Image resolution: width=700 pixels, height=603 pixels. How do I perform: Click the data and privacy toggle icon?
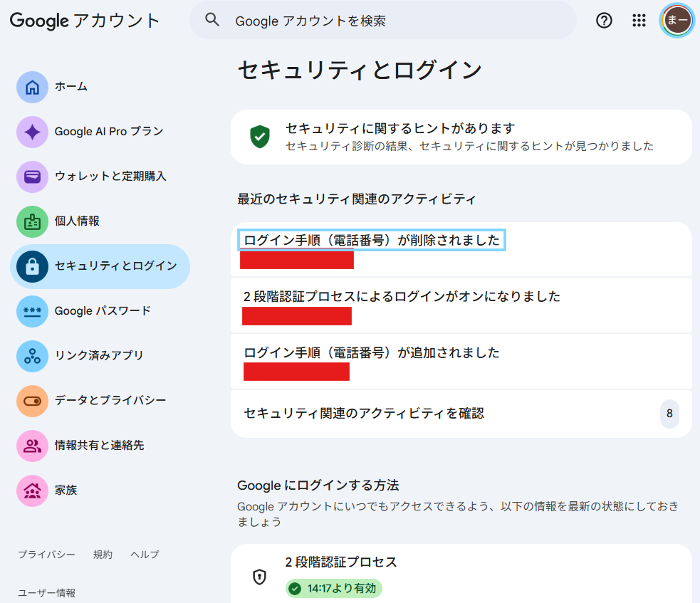point(32,401)
